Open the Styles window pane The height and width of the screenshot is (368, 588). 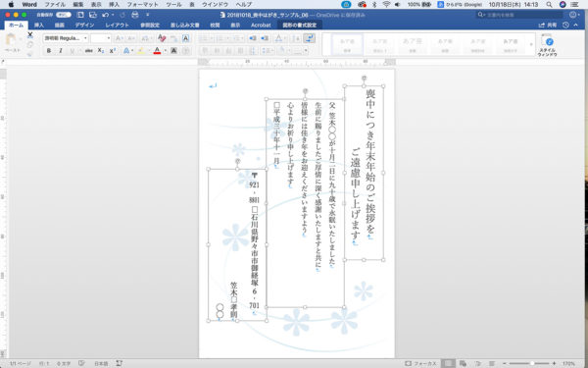[x=547, y=45]
